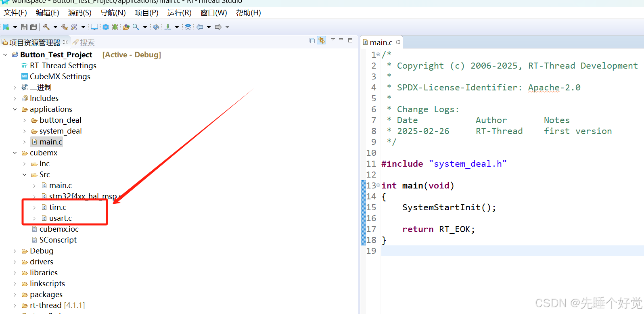
Task: Navigate forward with the right arrow icon
Action: point(218,27)
